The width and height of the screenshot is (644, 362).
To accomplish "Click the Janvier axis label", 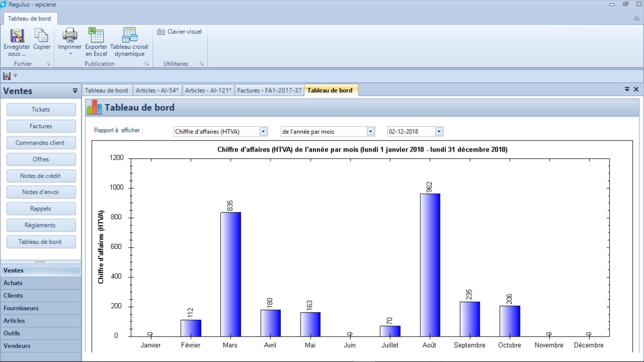I will tap(150, 345).
